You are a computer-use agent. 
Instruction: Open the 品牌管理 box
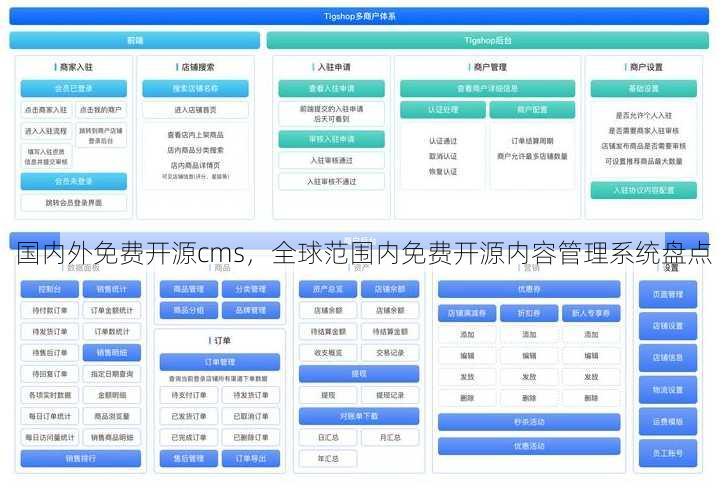click(x=251, y=310)
